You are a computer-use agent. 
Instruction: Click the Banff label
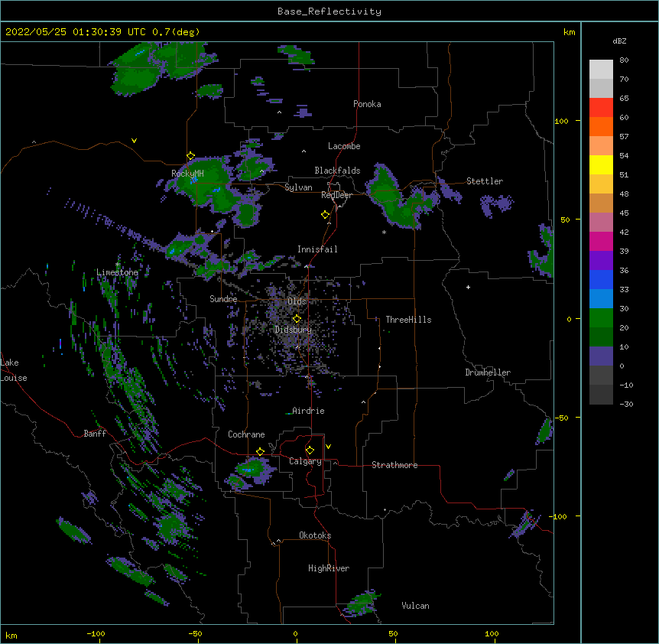[x=95, y=434]
